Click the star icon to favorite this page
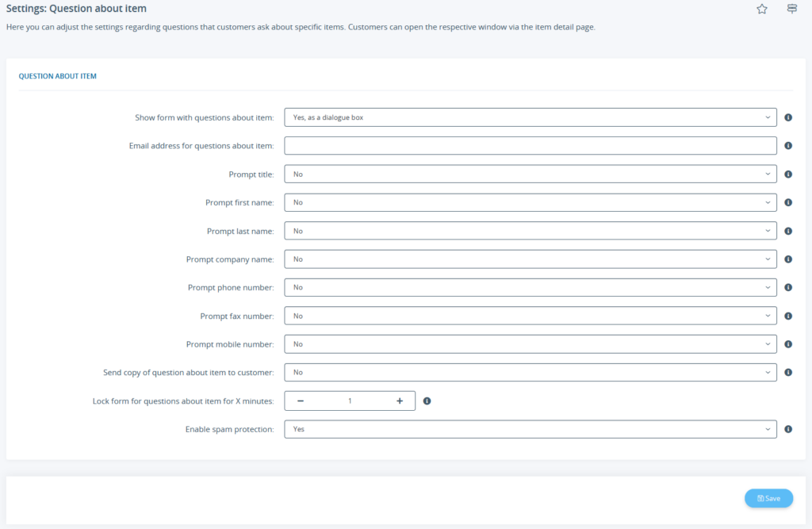Screen dimensions: 812x529 click(762, 9)
